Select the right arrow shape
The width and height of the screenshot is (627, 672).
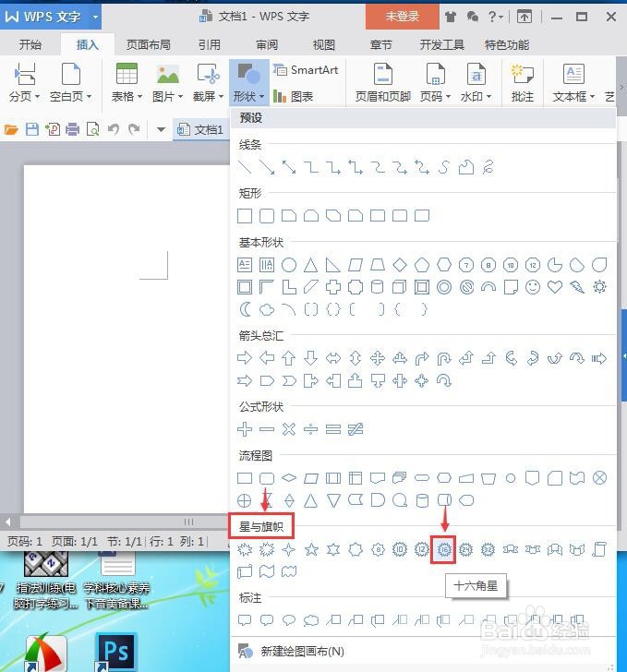tap(245, 357)
